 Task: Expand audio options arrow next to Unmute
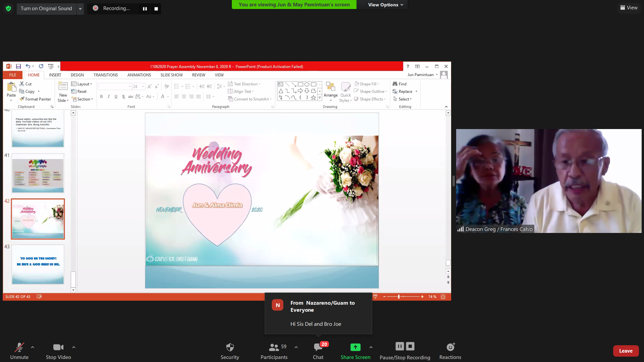(x=33, y=347)
